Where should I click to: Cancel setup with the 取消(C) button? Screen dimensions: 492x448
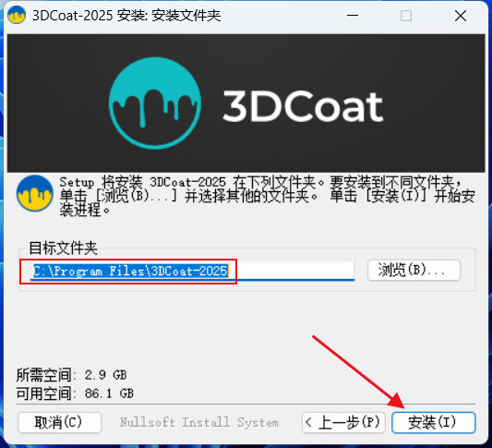(x=59, y=422)
